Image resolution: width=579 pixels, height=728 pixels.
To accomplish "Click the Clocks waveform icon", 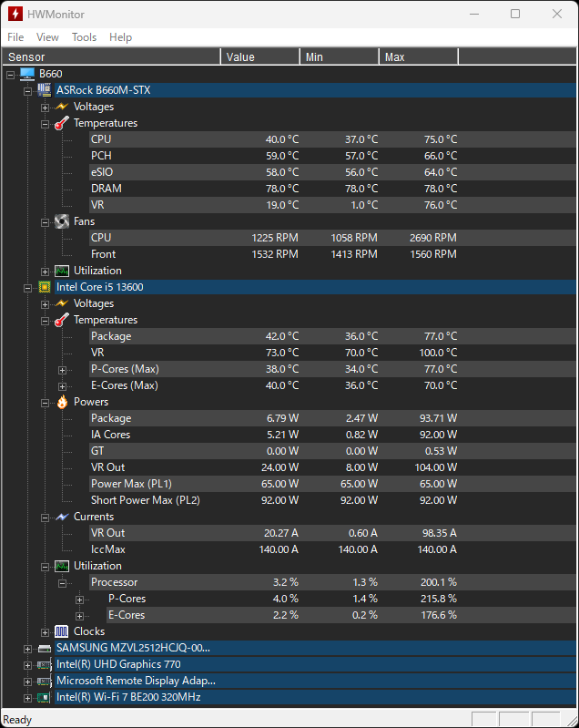I will click(62, 631).
